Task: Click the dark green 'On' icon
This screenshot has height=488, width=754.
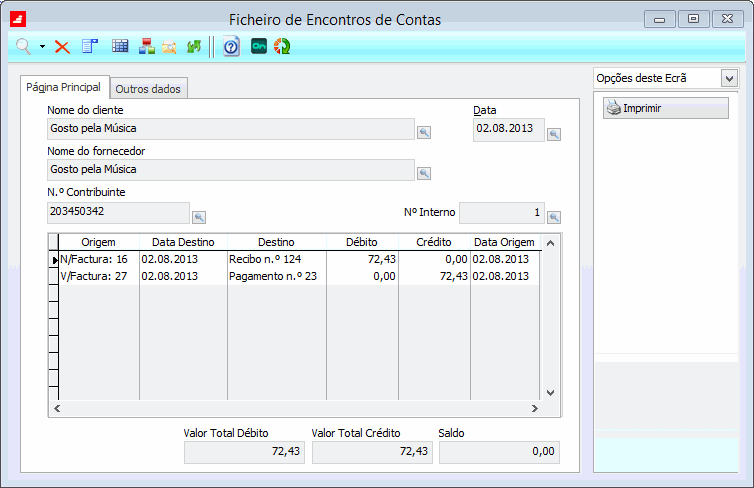Action: (x=259, y=46)
